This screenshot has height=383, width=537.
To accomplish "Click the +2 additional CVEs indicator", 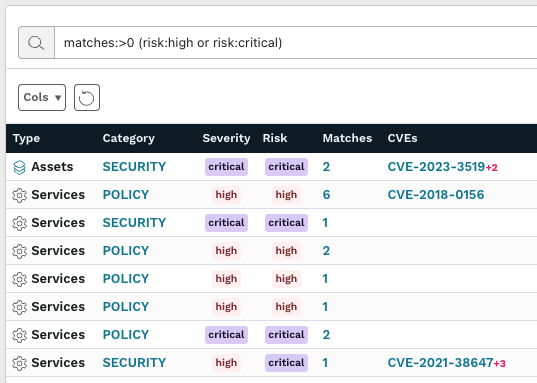I will [491, 168].
